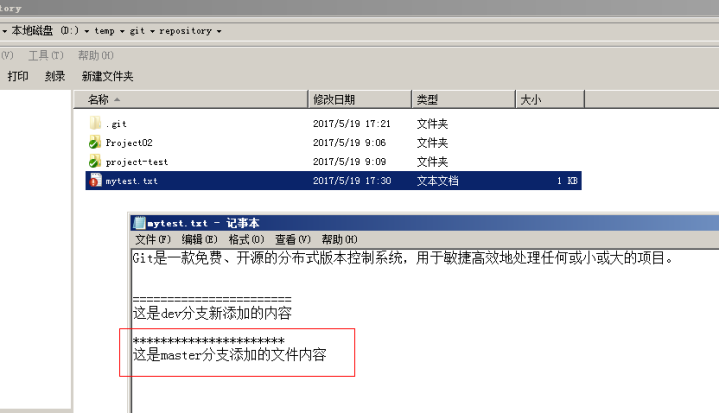This screenshot has height=419, width=726.
Task: Sort by the 大小 column header
Action: coord(550,100)
